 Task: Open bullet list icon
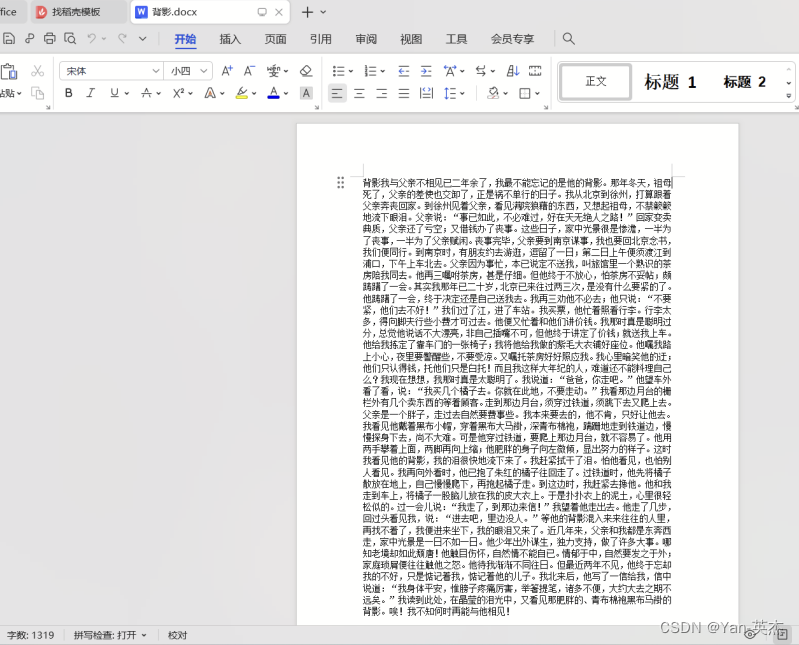pos(338,71)
